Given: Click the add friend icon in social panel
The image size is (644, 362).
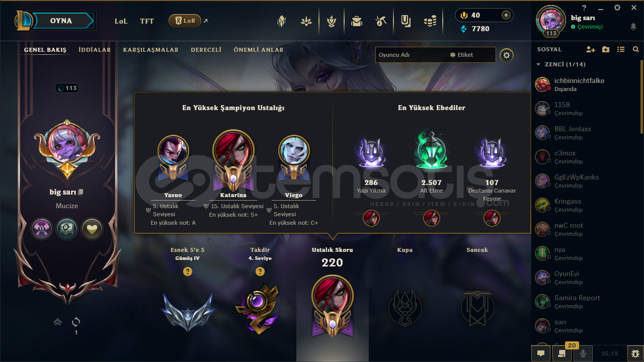Looking at the screenshot, I should (x=591, y=49).
